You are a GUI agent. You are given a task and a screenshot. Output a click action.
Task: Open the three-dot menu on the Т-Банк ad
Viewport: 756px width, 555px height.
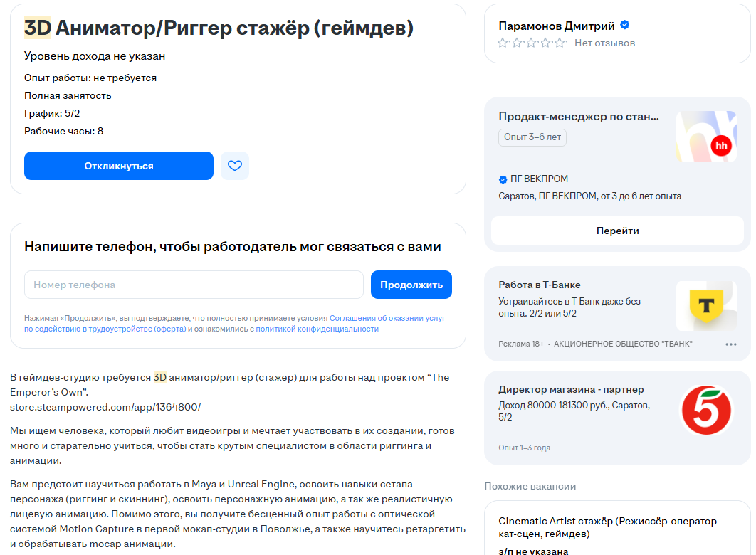point(732,344)
